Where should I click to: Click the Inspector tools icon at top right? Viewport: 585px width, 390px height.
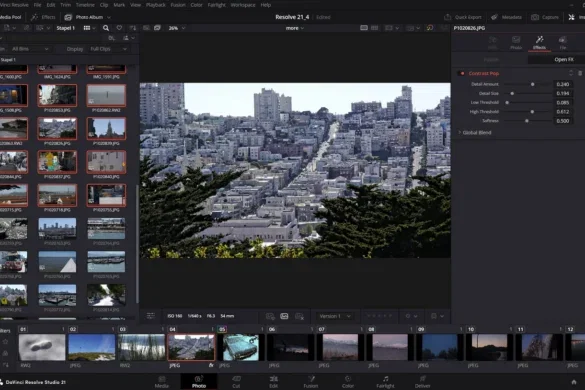click(571, 17)
